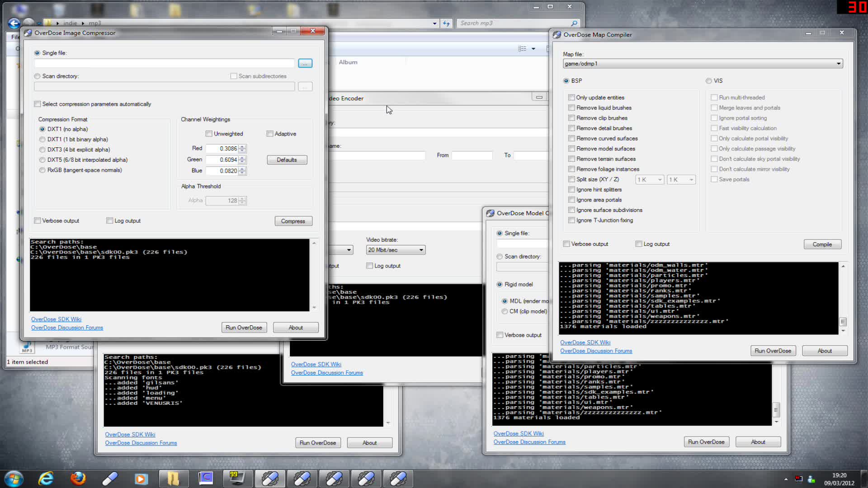Click the OverDose Image Compressor title icon
The height and width of the screenshot is (488, 868).
[28, 33]
